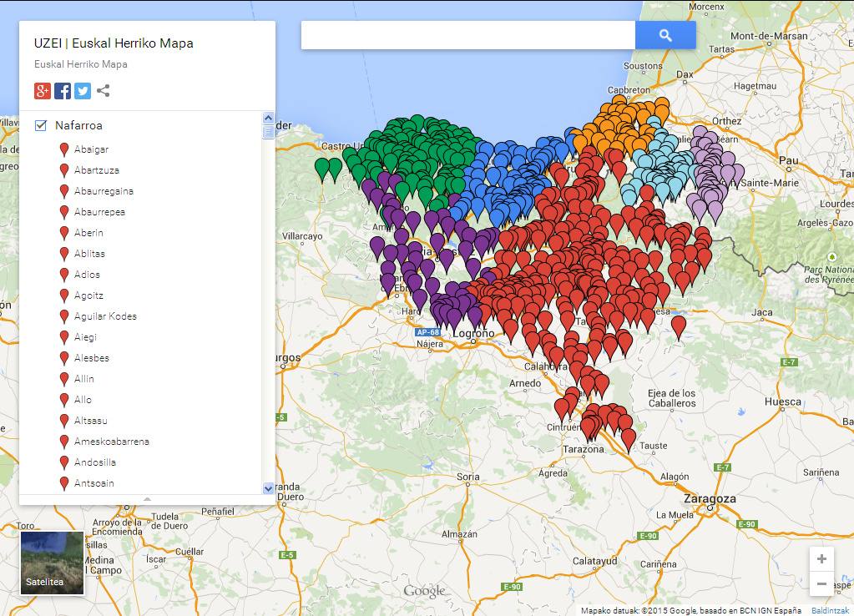The image size is (854, 616).
Task: Click the zoom in plus control
Action: click(x=821, y=558)
